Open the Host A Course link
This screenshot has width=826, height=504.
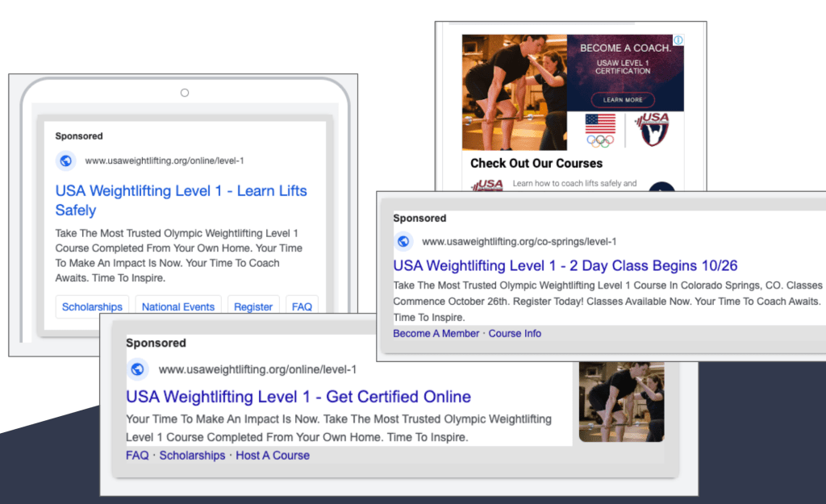pos(273,455)
